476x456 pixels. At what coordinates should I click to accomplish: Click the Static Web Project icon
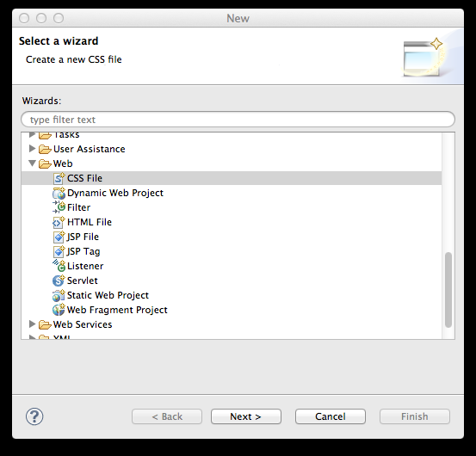pyautogui.click(x=59, y=295)
